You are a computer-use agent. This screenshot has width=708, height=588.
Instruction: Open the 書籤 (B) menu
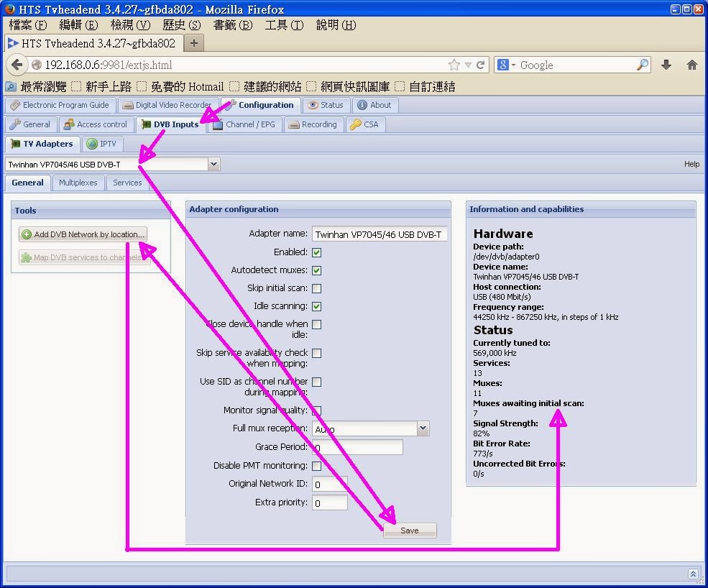click(233, 25)
